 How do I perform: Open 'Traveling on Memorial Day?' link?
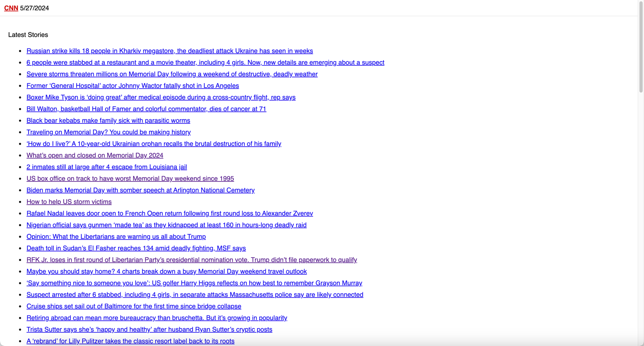(108, 132)
